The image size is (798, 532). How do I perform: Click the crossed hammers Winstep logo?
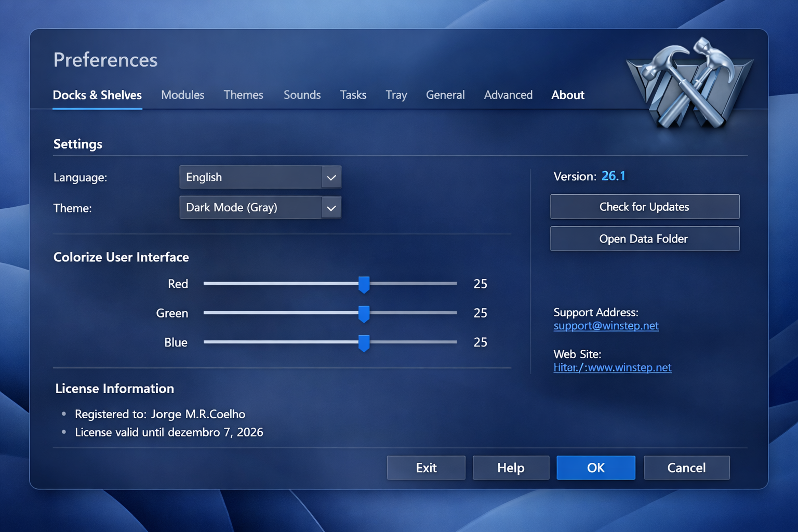pyautogui.click(x=690, y=84)
